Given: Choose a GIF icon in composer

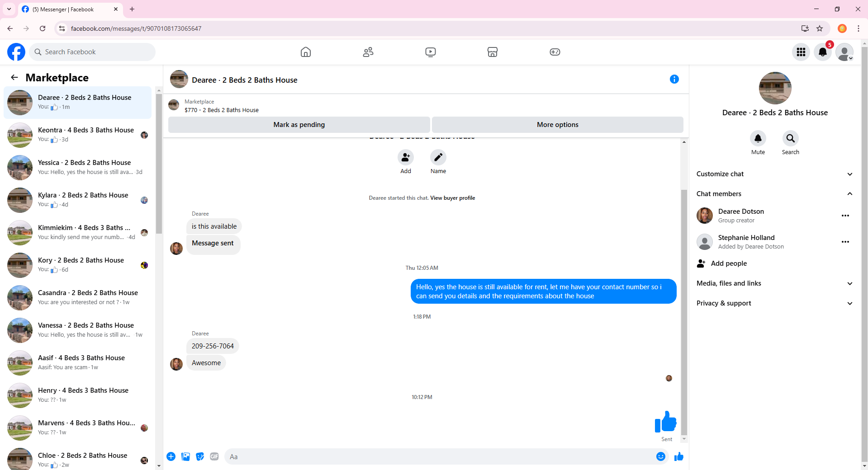Looking at the screenshot, I should (x=214, y=456).
